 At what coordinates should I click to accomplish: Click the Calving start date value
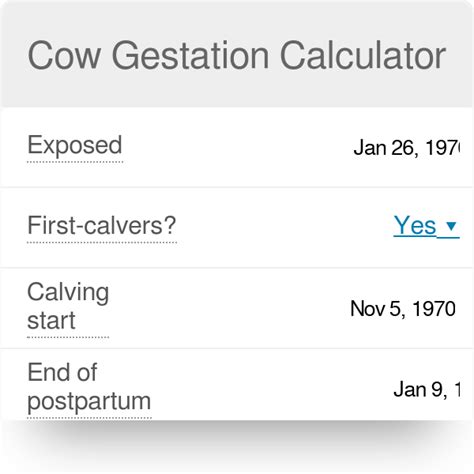coord(403,308)
